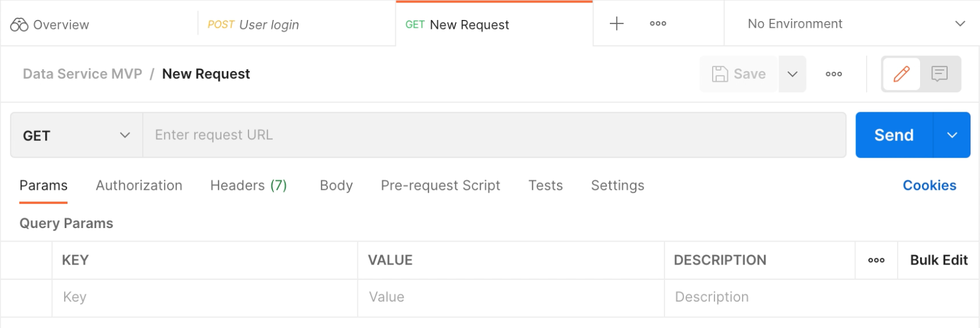Click the Save floppy disk icon
980x328 pixels.
coord(720,74)
